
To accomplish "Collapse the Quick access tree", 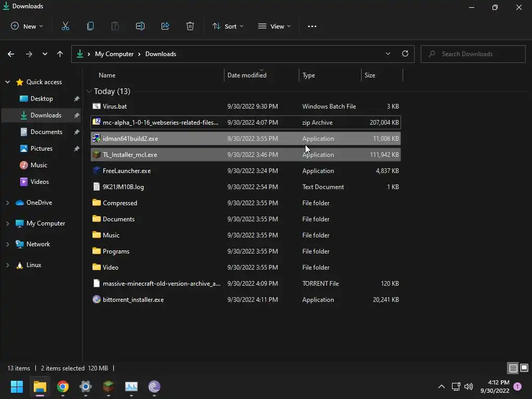I will coord(7,82).
